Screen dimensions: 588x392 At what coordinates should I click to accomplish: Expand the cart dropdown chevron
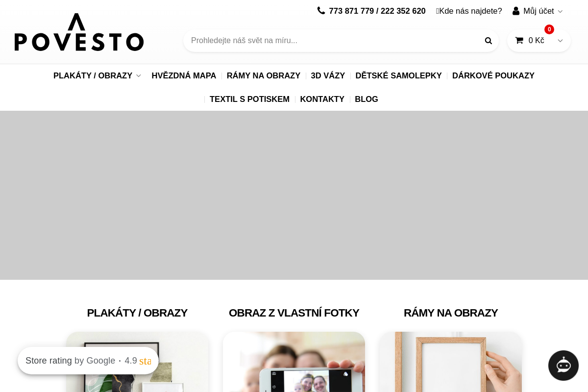tap(560, 41)
